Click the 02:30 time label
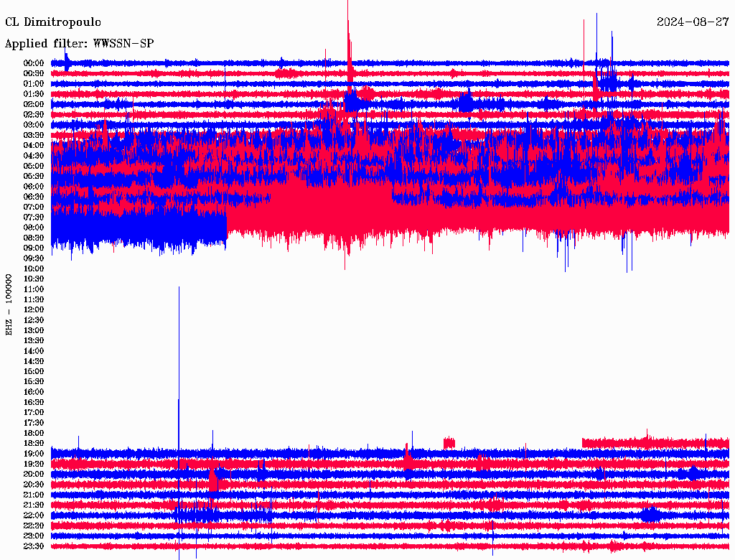The height and width of the screenshot is (560, 735). (x=34, y=115)
